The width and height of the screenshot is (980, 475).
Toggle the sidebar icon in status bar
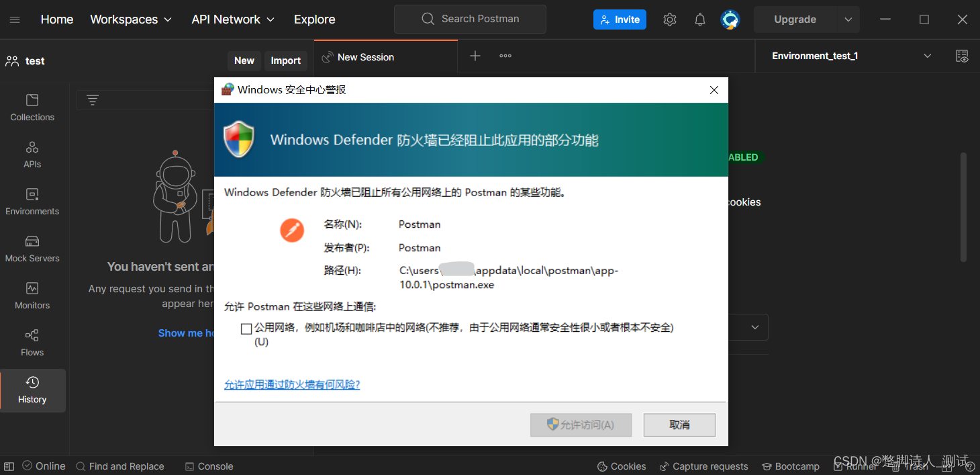coord(9,466)
